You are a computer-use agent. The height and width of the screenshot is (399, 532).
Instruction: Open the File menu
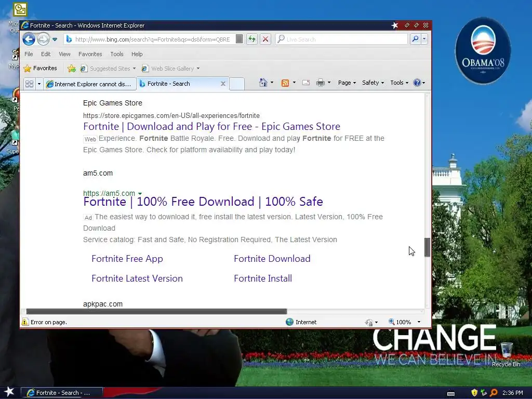29,54
